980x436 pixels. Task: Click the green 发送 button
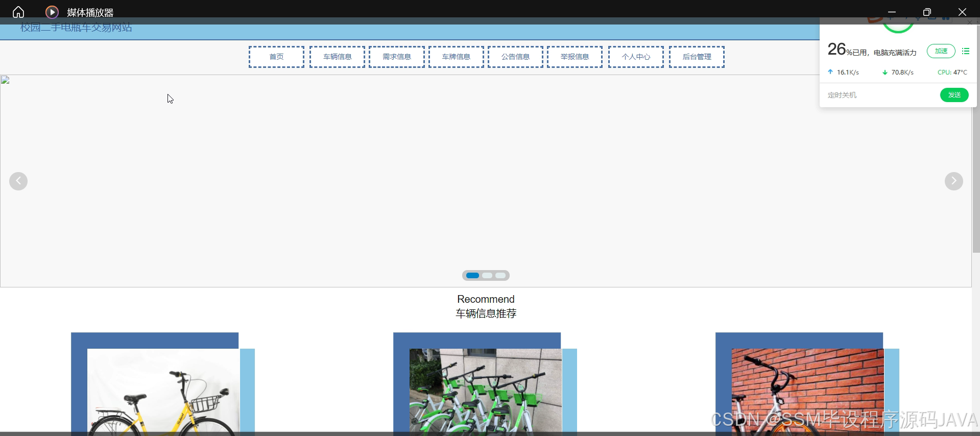tap(954, 95)
